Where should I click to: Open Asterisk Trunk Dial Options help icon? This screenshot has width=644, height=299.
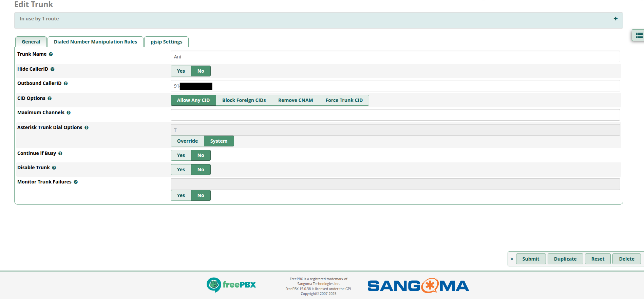[87, 128]
